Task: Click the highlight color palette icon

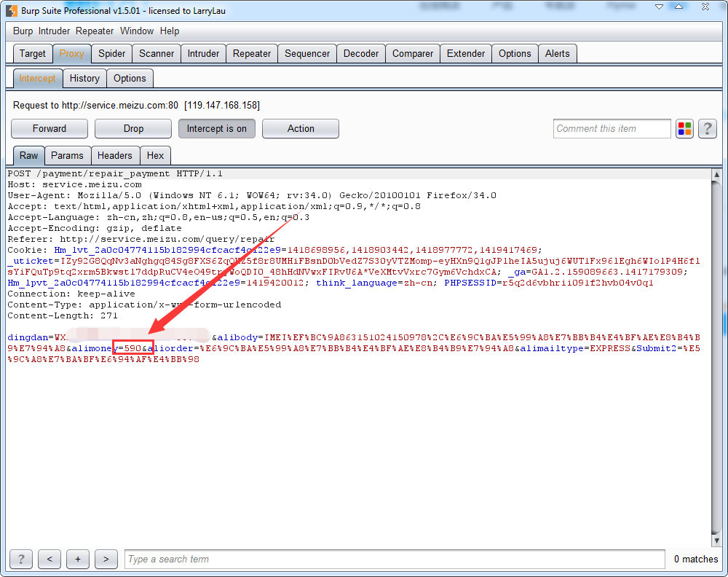Action: [684, 129]
